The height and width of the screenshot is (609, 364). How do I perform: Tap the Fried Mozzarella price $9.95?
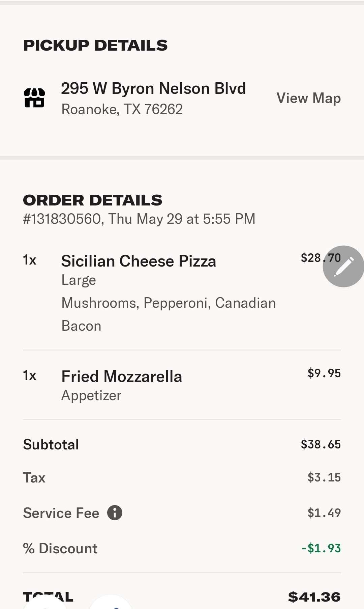(324, 373)
